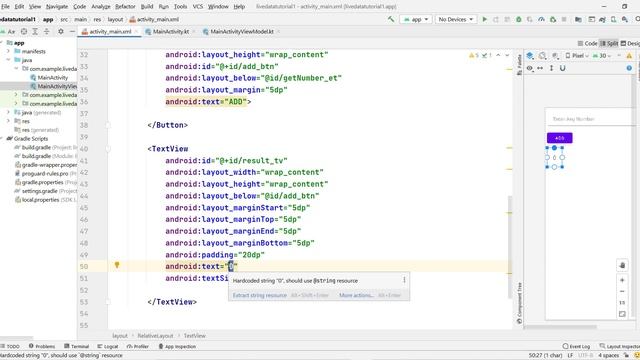The height and width of the screenshot is (360, 640).
Task: Close the activity_main.xml tab
Action: [136, 31]
